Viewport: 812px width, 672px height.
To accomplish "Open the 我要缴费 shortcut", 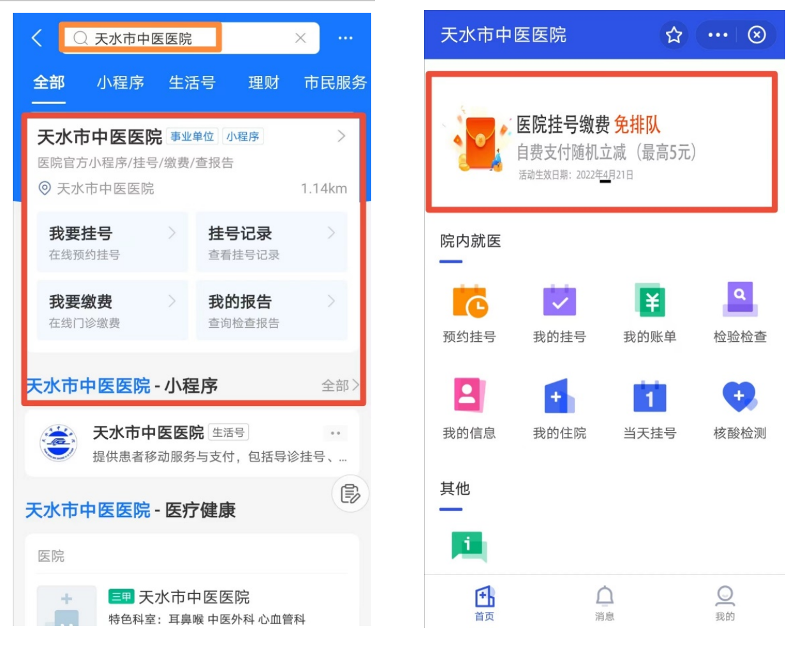I will click(112, 310).
